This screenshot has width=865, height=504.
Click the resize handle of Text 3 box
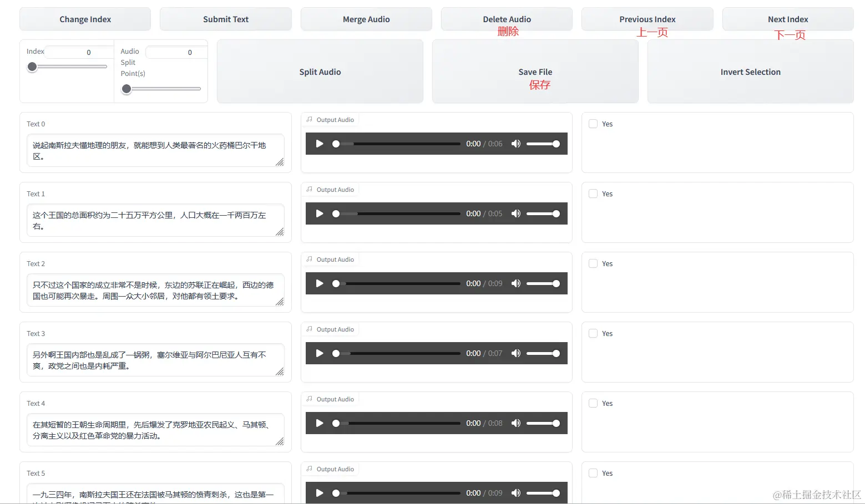(280, 371)
